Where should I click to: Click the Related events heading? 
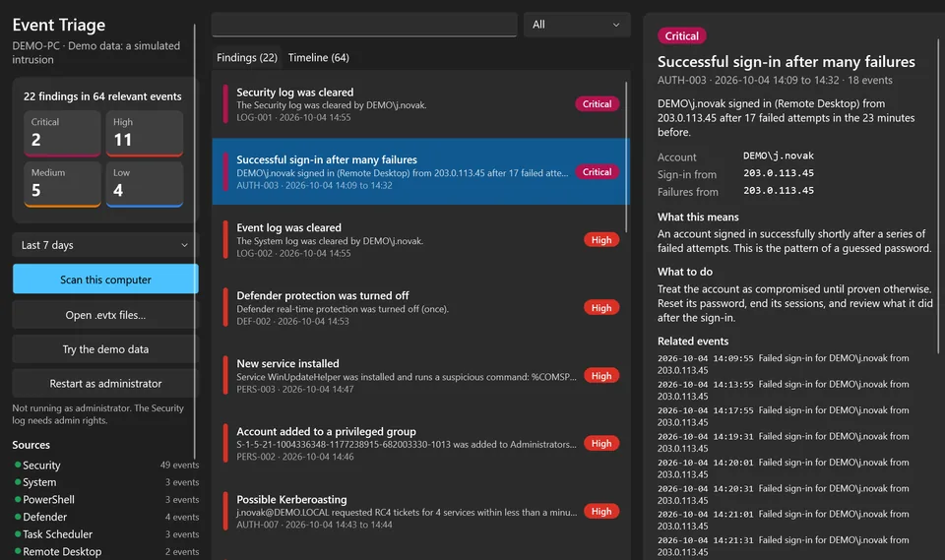693,342
